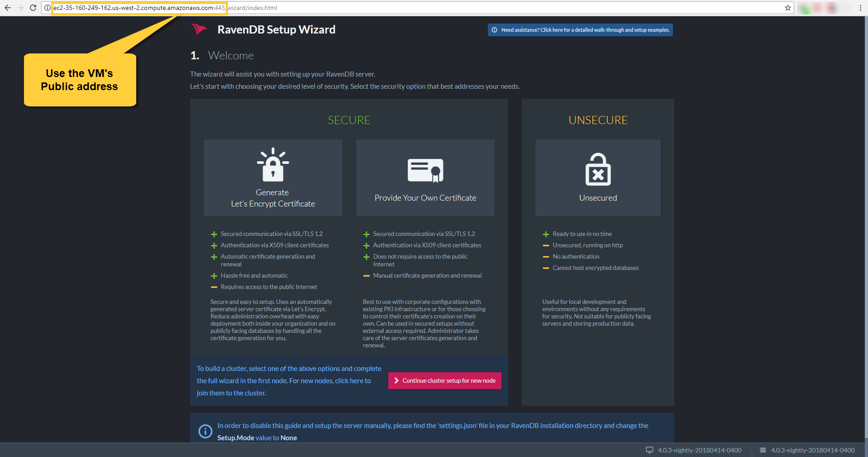The image size is (868, 457).
Task: Click Continue cluster setup for new node
Action: pos(445,380)
